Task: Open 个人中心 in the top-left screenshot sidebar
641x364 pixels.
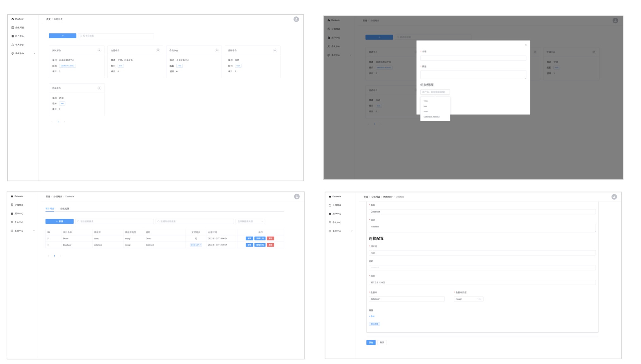Action: click(19, 45)
